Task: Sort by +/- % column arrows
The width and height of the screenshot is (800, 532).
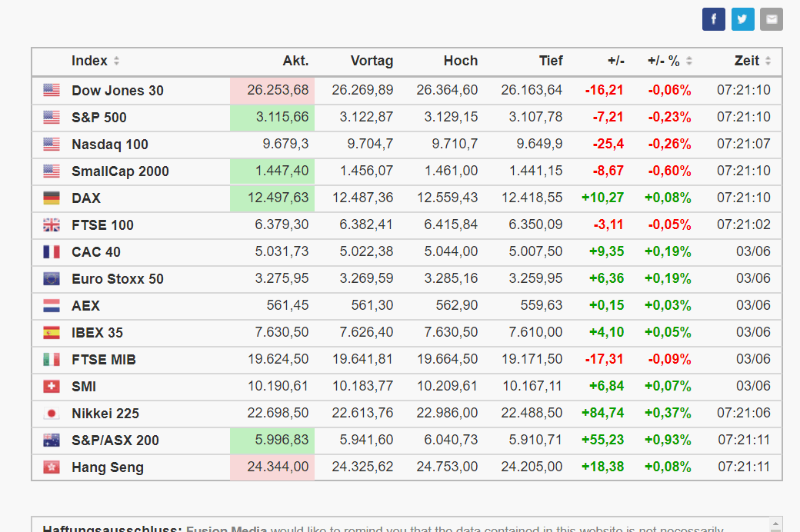Action: 689,62
